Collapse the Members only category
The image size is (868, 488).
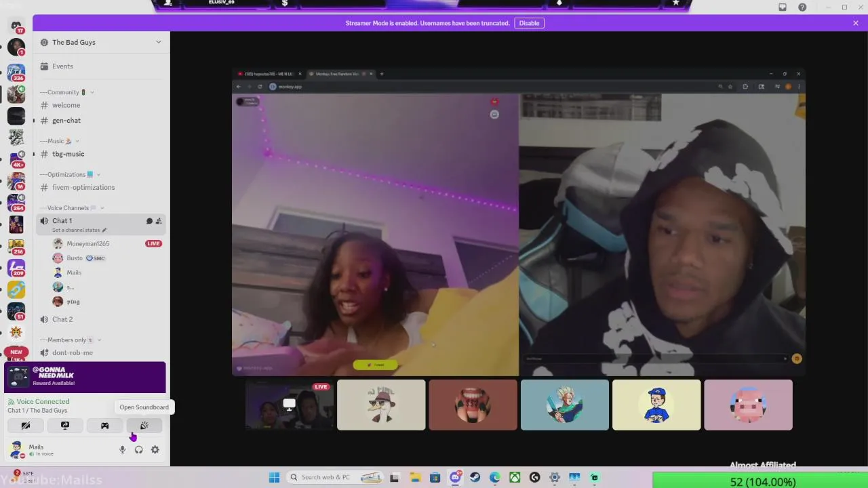coord(71,340)
